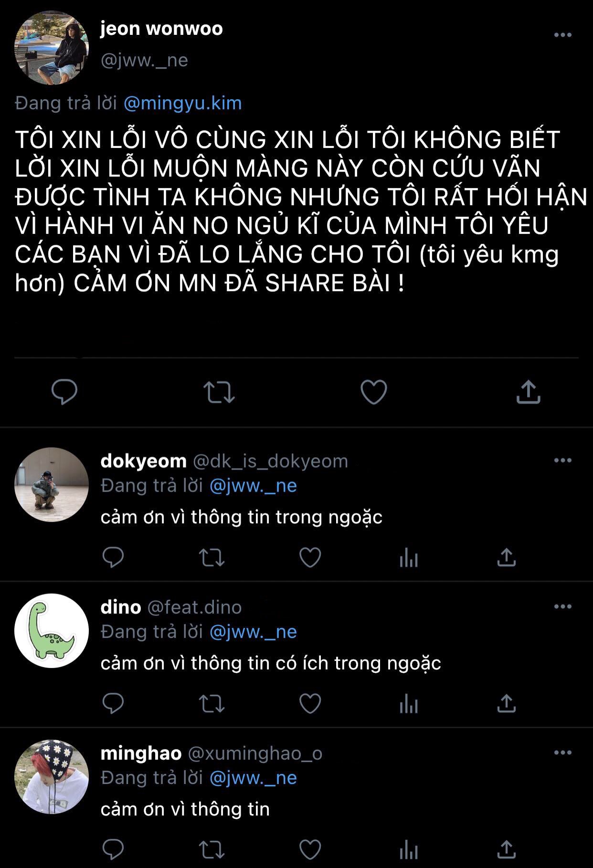Image resolution: width=593 pixels, height=868 pixels.
Task: Retweet minghao's reply
Action: 212,849
